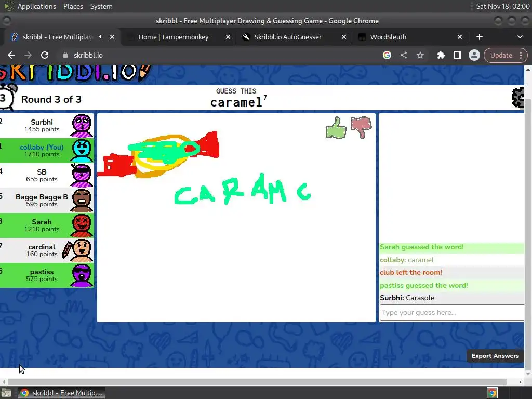Click Surbhi's purple avatar

[82, 126]
